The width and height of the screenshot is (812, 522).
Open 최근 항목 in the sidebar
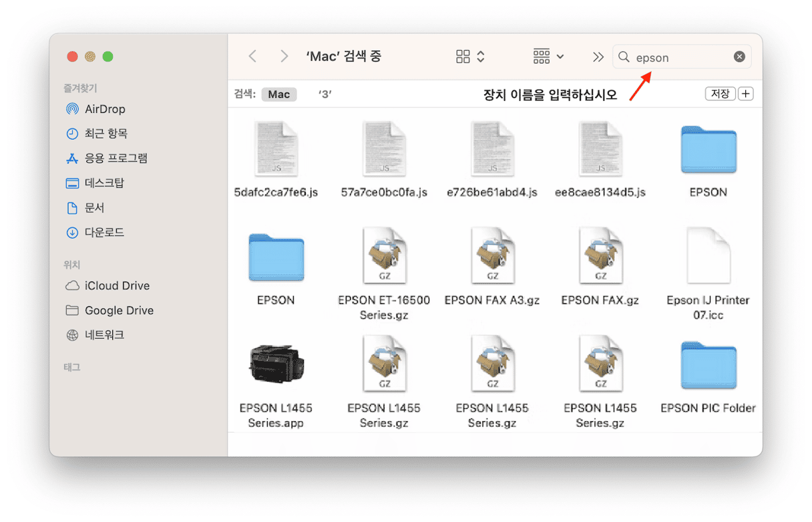[97, 134]
